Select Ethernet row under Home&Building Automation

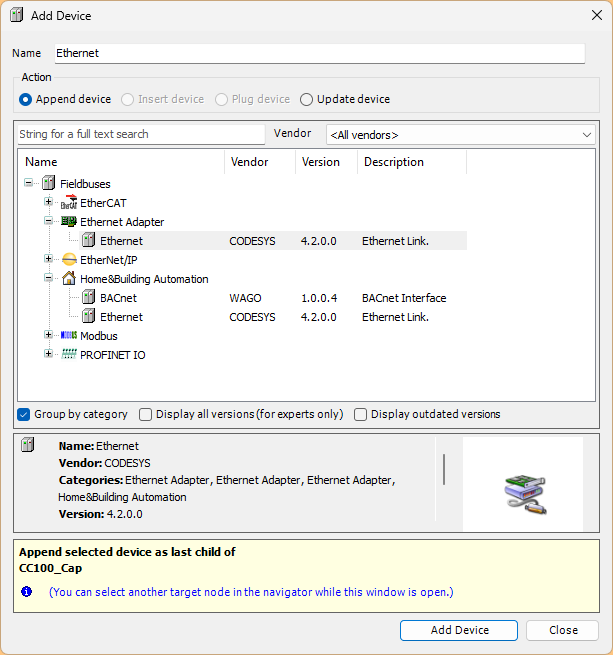pyautogui.click(x=273, y=317)
